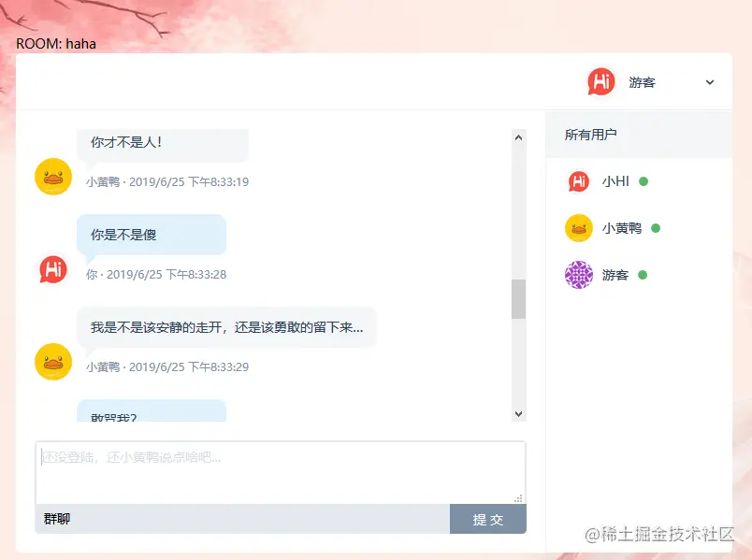Viewport: 752px width, 560px height.
Task: Click the chat scrollbar thumb
Action: (x=518, y=299)
